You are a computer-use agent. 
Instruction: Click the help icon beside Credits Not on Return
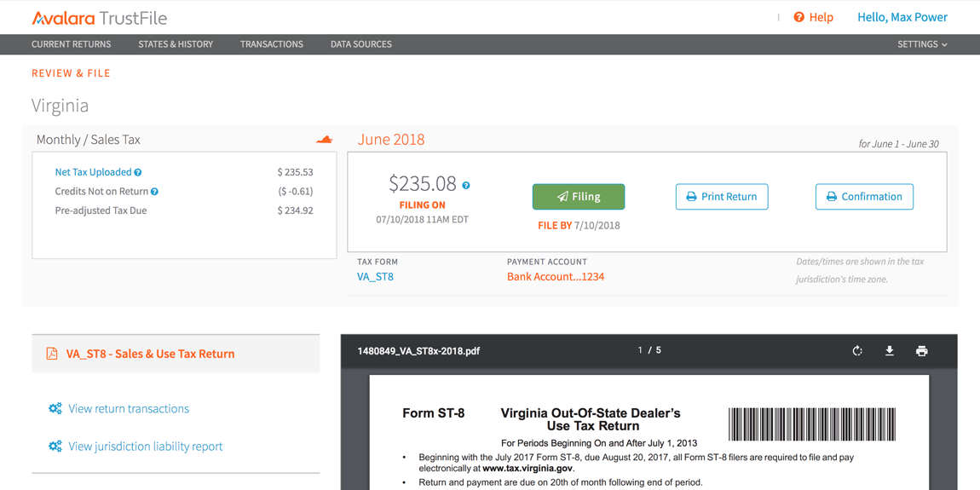pos(154,192)
